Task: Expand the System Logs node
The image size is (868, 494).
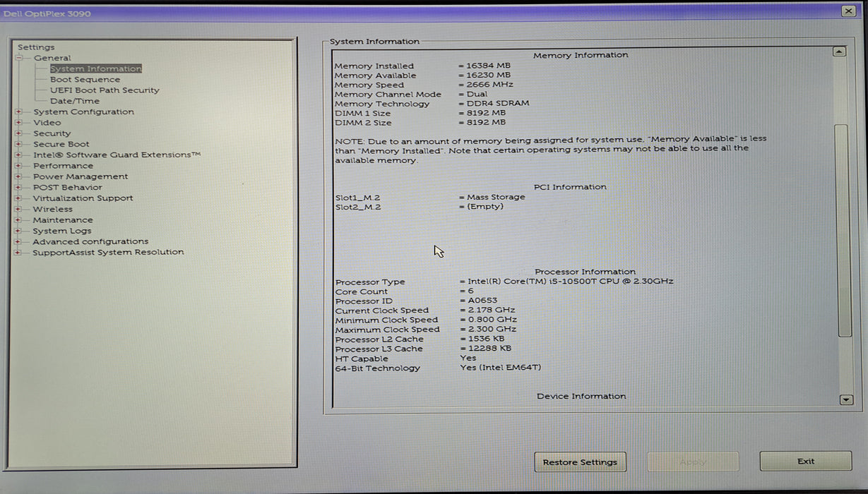Action: click(18, 231)
